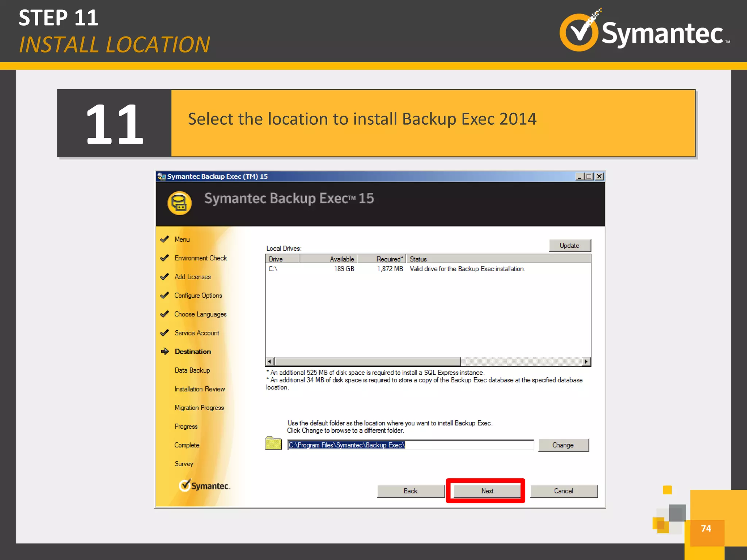Click the Available column header

coord(328,259)
